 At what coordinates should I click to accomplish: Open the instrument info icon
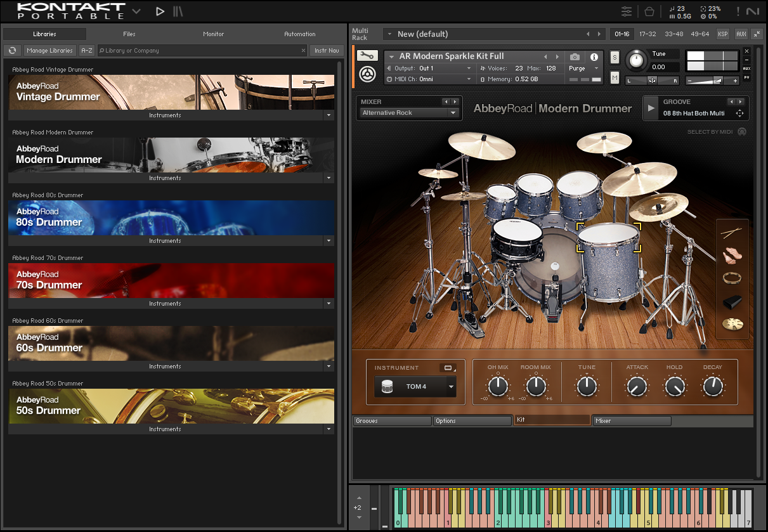pos(594,57)
